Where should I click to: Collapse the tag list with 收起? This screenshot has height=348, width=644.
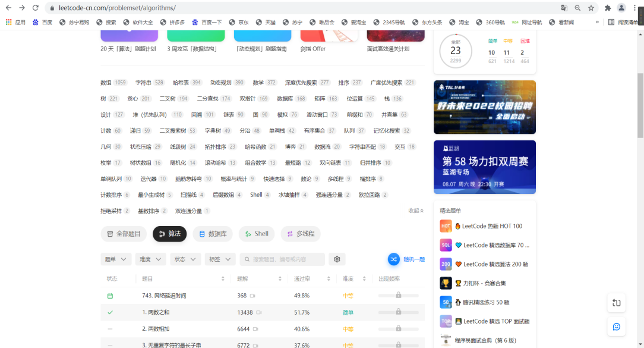(416, 211)
